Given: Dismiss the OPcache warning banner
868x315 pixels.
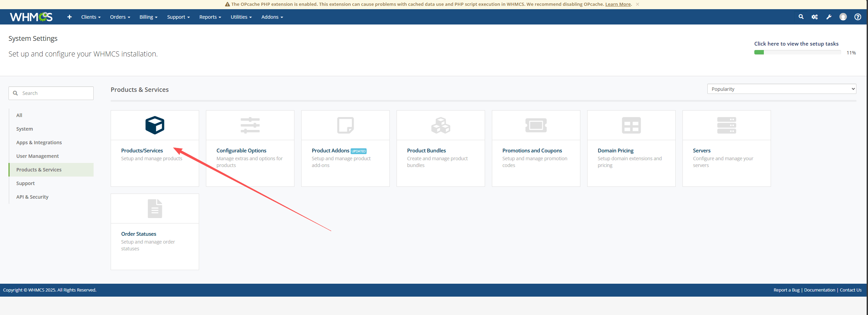Looking at the screenshot, I should (x=638, y=4).
